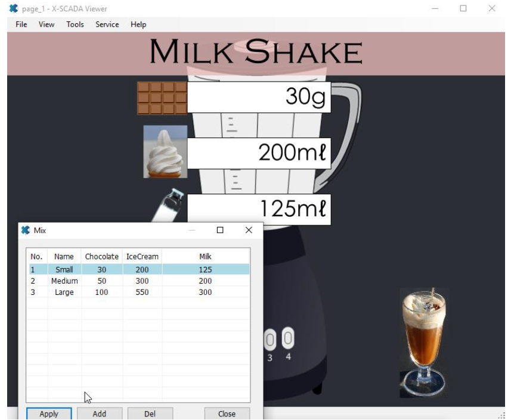Maximize the Mix dialog window
The height and width of the screenshot is (420, 514).
pos(220,230)
